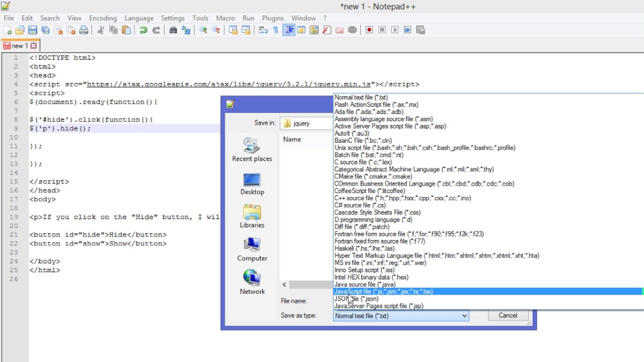Choose Java Server Pages script file type
Image resolution: width=644 pixels, height=362 pixels.
pyautogui.click(x=488, y=306)
